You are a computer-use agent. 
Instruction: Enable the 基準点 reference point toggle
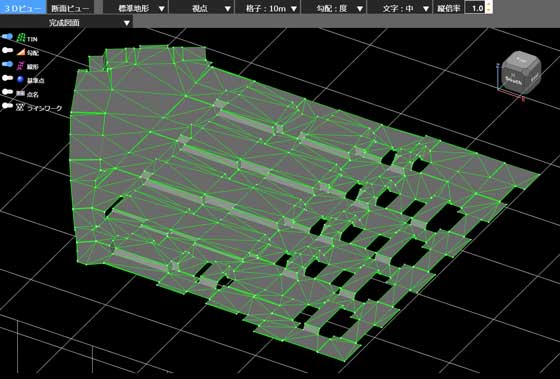(x=8, y=78)
